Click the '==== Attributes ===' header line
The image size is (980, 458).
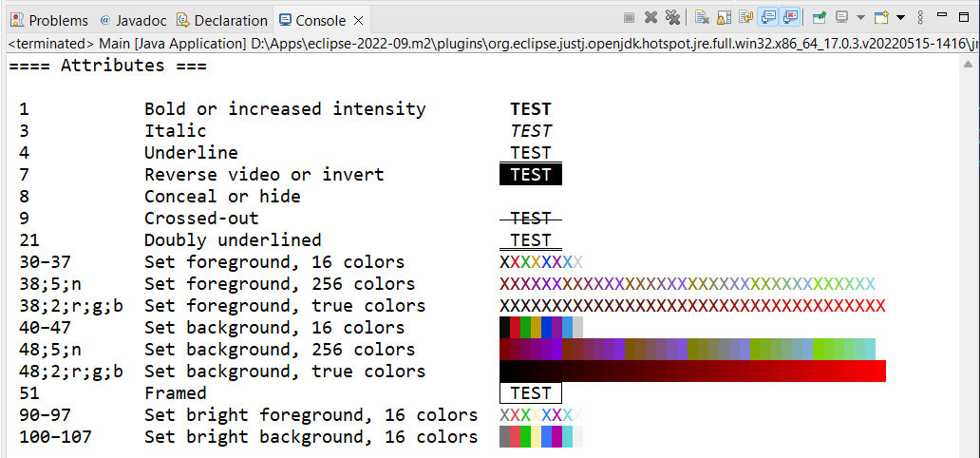[107, 65]
